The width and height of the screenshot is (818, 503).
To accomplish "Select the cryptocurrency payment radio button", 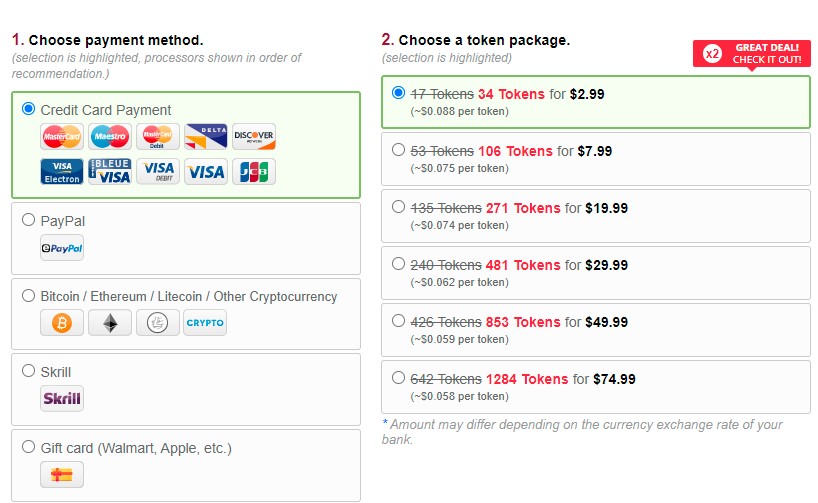I will [x=28, y=295].
